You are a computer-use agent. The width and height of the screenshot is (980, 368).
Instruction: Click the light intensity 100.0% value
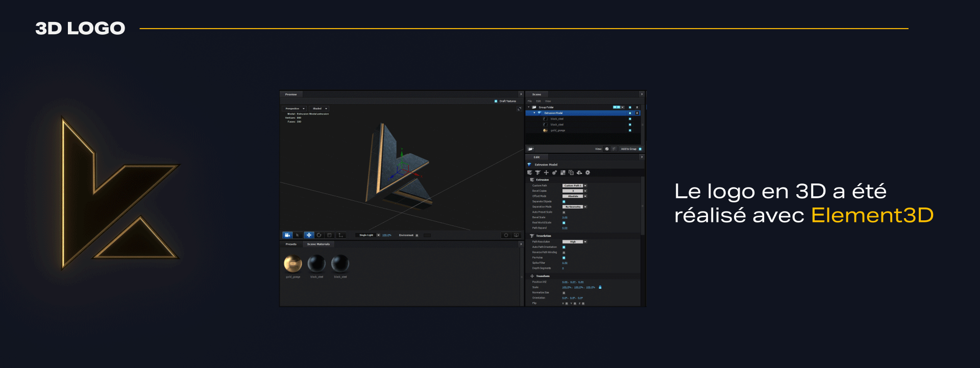pyautogui.click(x=387, y=235)
